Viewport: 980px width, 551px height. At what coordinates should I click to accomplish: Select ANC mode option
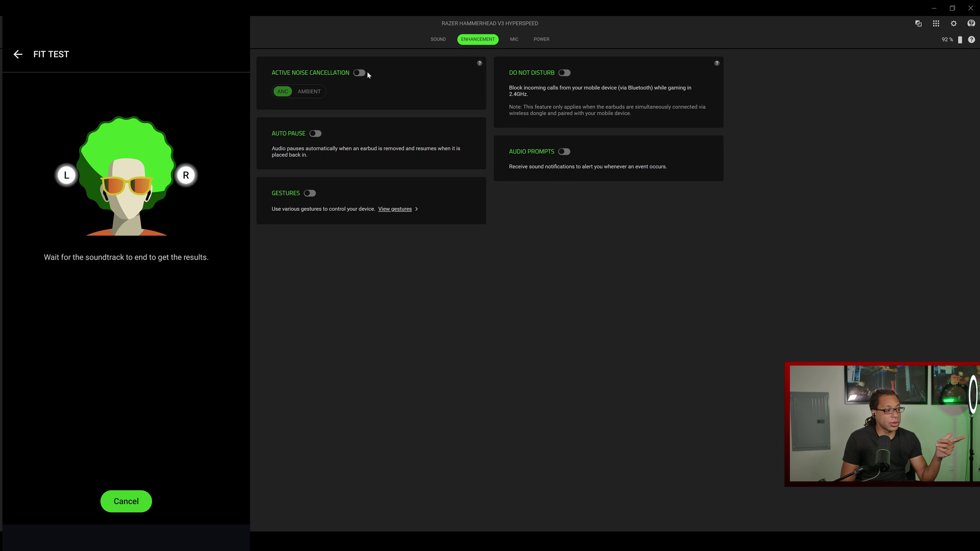click(x=283, y=92)
